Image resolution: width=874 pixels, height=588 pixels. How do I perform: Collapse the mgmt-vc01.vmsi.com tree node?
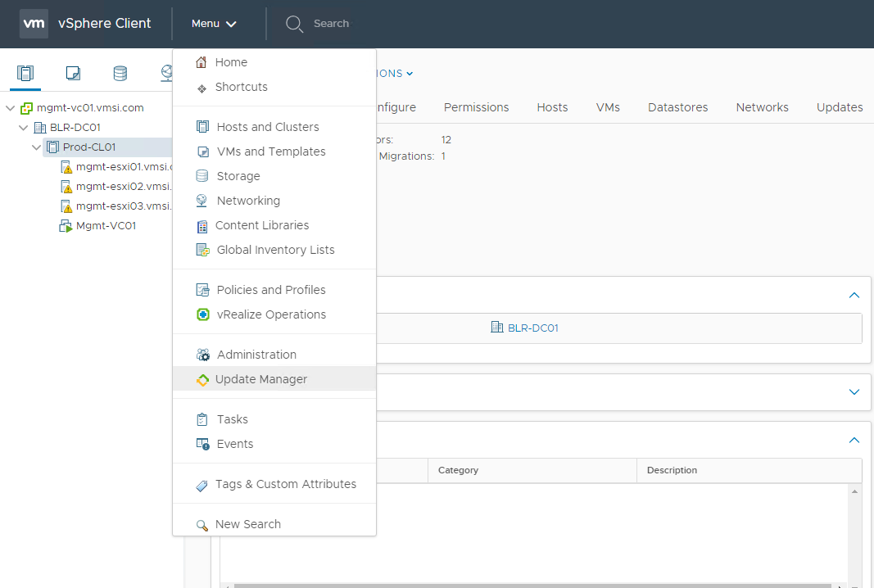tap(10, 108)
